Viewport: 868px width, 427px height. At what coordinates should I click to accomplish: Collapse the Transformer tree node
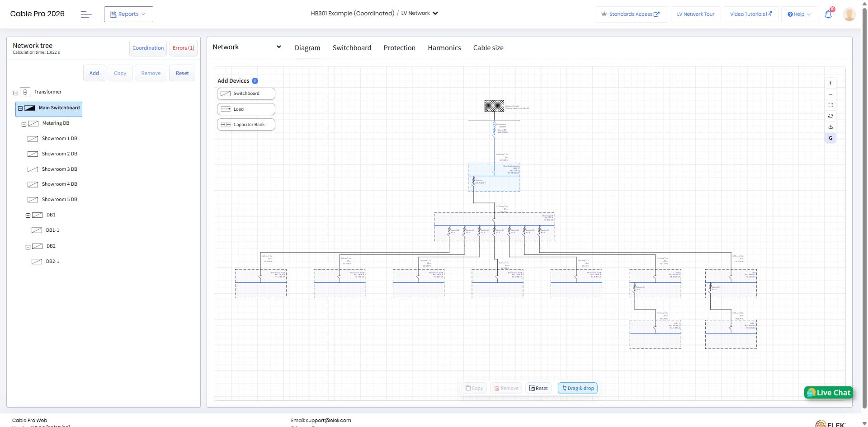tap(16, 93)
